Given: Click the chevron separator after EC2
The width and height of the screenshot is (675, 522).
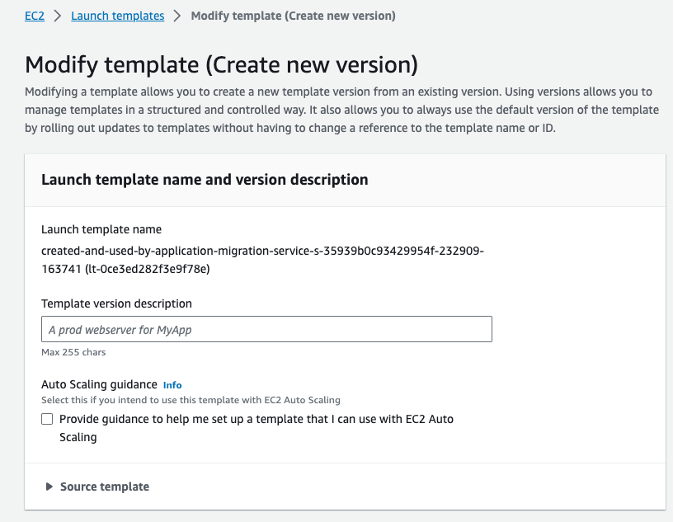Looking at the screenshot, I should point(58,16).
